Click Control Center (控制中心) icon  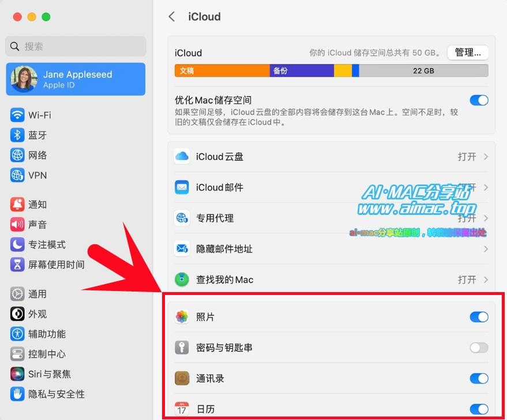click(x=17, y=354)
